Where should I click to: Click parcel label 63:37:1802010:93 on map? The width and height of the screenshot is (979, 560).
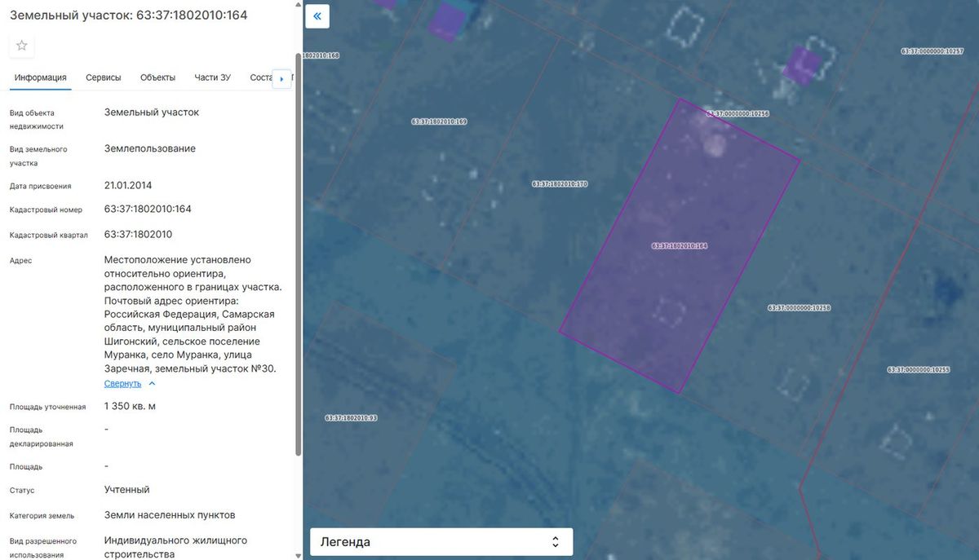pos(351,417)
